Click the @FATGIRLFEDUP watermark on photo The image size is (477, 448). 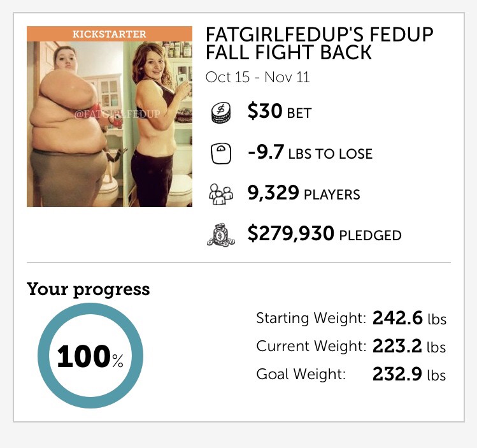tap(117, 114)
